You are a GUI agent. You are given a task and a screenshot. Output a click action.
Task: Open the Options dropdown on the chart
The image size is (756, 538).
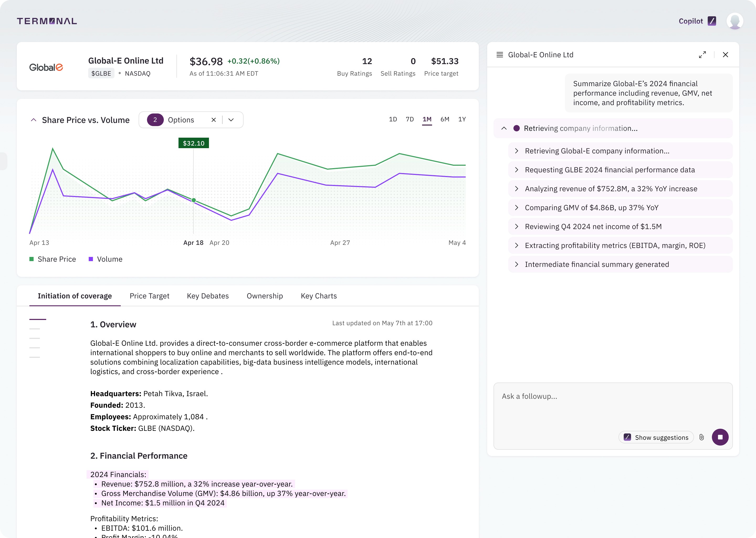point(231,120)
